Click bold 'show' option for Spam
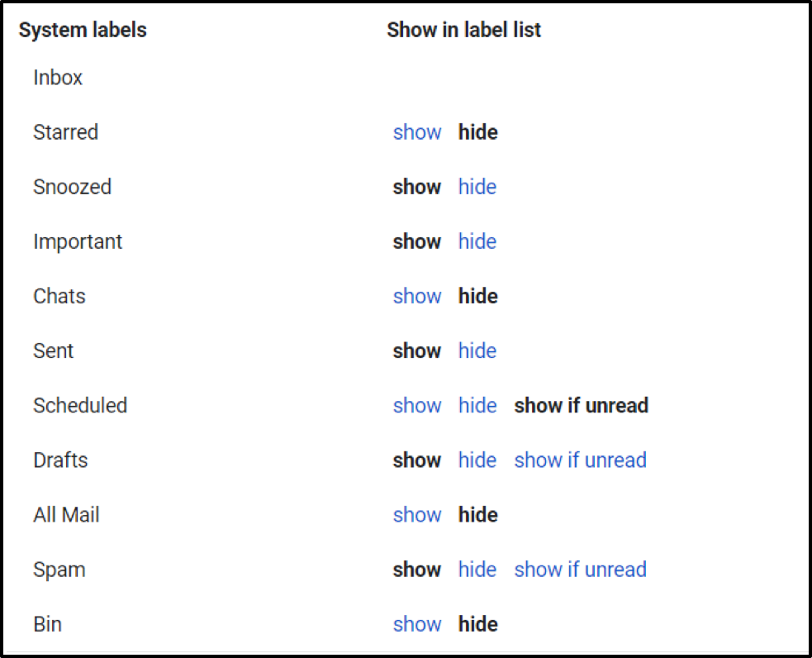Viewport: 812px width, 658px height. tap(417, 569)
